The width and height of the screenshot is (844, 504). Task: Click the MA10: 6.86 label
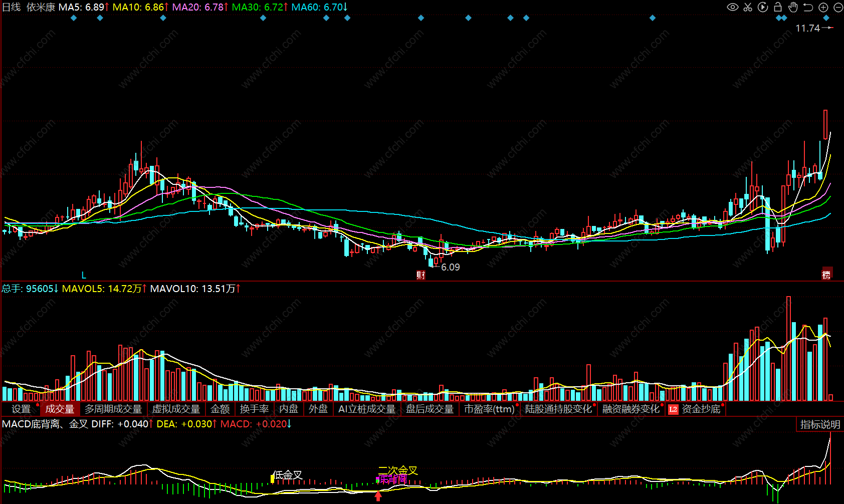(141, 7)
